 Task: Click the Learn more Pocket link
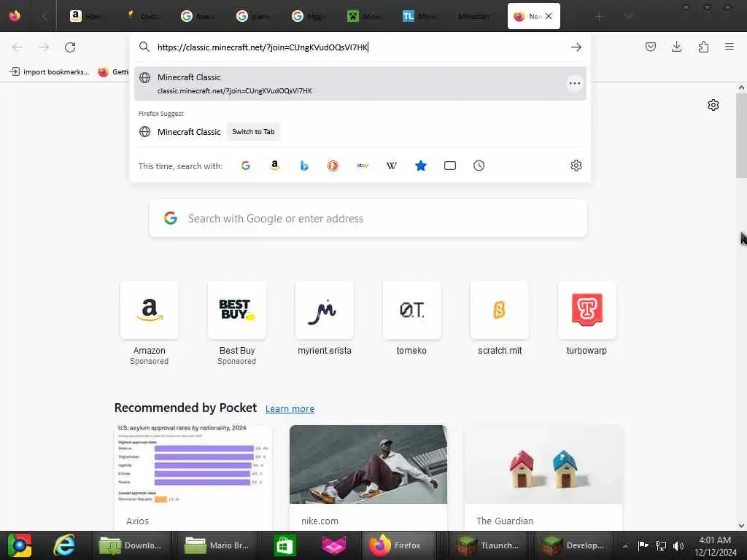(290, 408)
